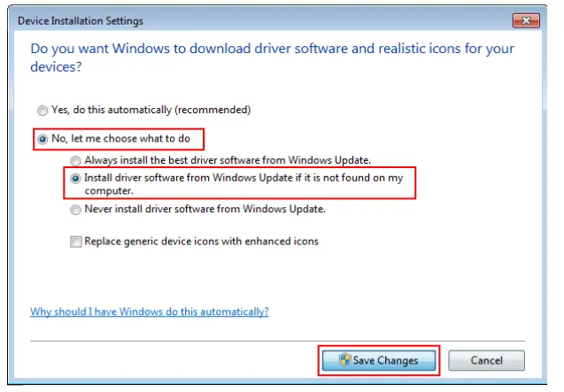This screenshot has height=392, width=564.
Task: Select 'Install driver software if not found' radio button
Action: pos(75,178)
